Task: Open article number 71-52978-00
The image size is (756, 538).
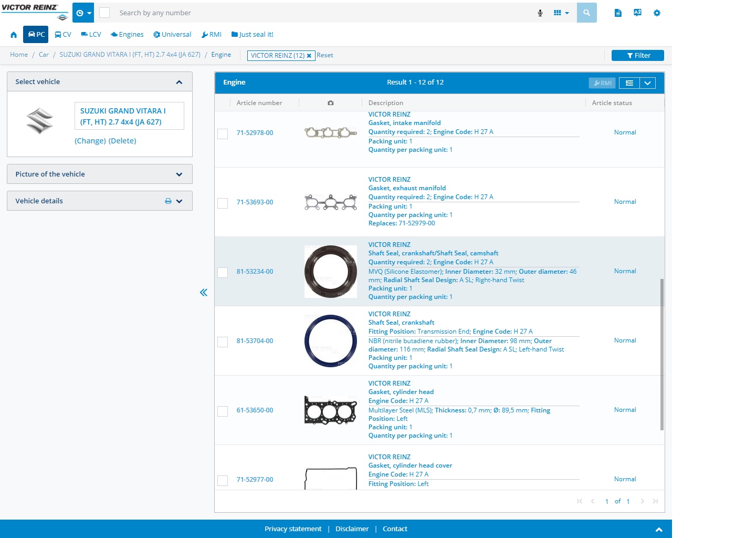Action: click(255, 133)
